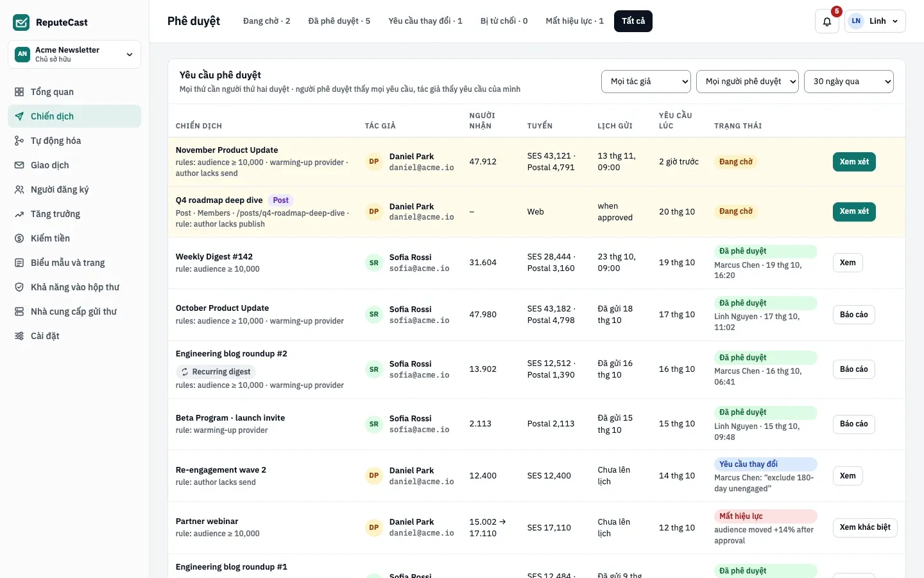
Task: Click the AN workspace avatar
Action: pyautogui.click(x=22, y=54)
